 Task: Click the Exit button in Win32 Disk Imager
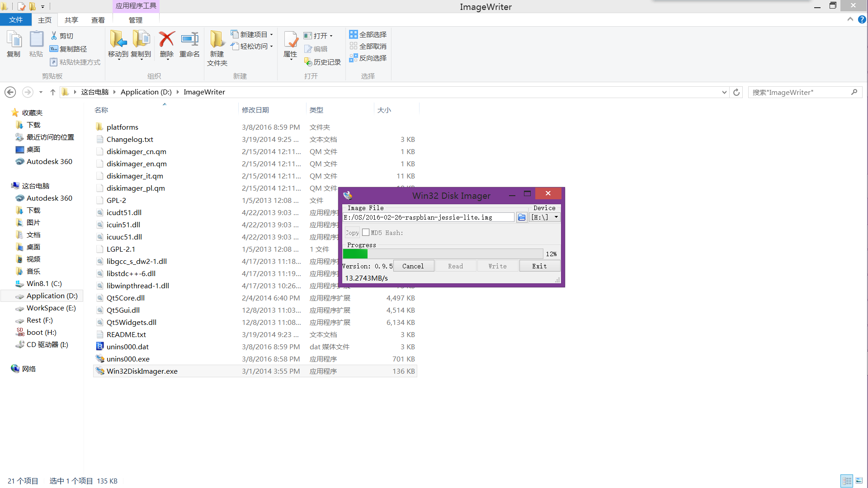coord(539,266)
